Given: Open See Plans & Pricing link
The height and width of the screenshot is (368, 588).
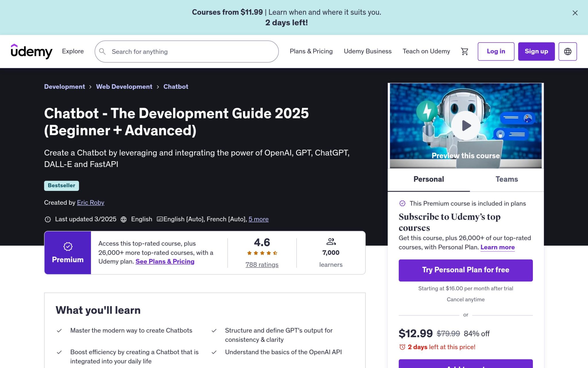Looking at the screenshot, I should pyautogui.click(x=165, y=261).
